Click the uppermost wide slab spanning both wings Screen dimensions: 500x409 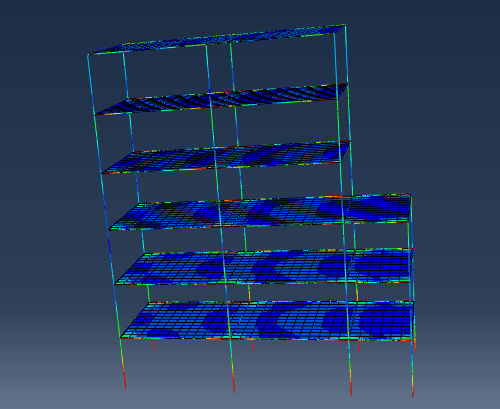[x=260, y=212]
